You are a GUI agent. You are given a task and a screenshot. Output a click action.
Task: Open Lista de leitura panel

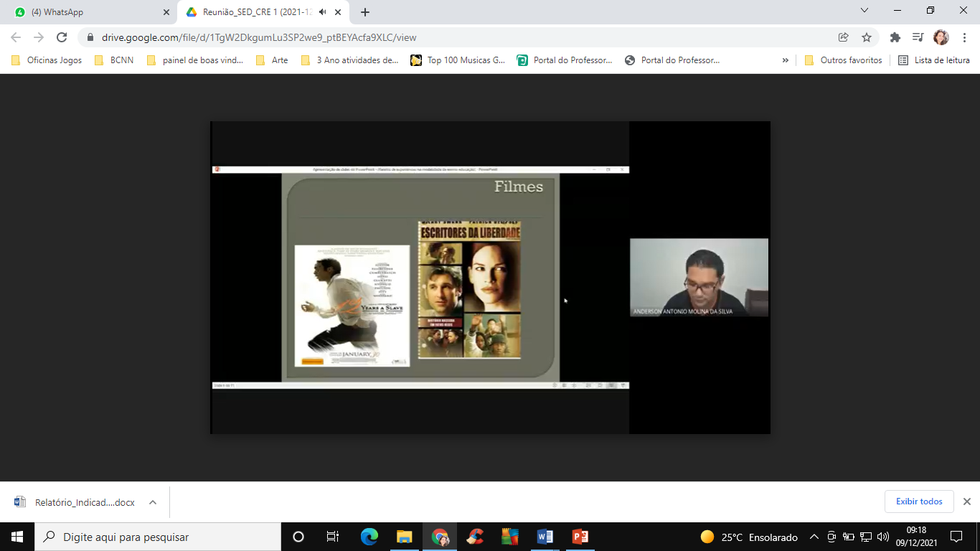coord(934,60)
